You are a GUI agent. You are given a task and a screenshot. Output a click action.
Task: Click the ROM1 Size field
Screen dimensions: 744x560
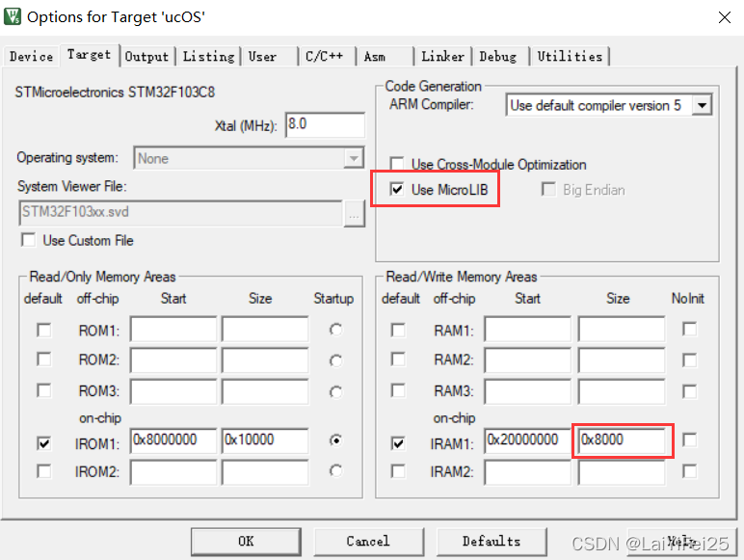click(x=265, y=329)
